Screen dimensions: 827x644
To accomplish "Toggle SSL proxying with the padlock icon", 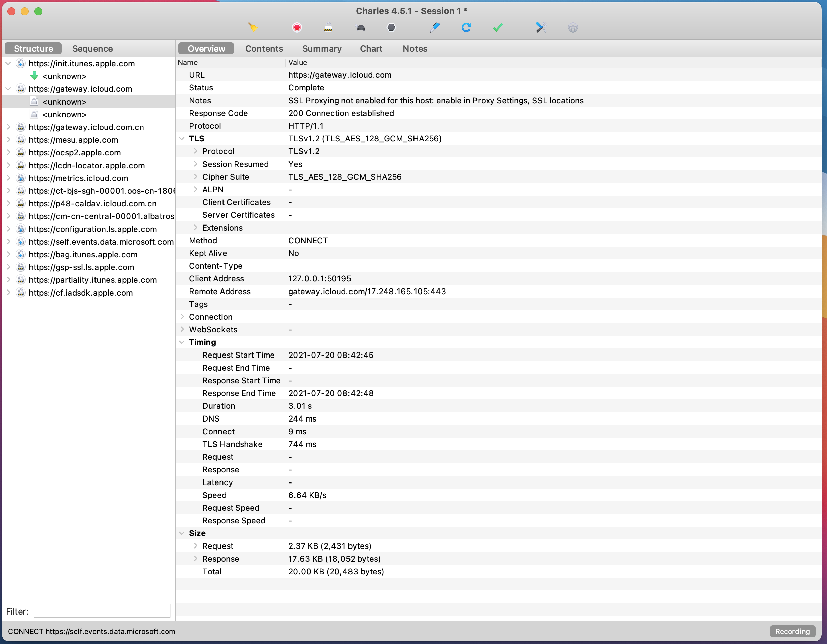I will click(x=328, y=27).
